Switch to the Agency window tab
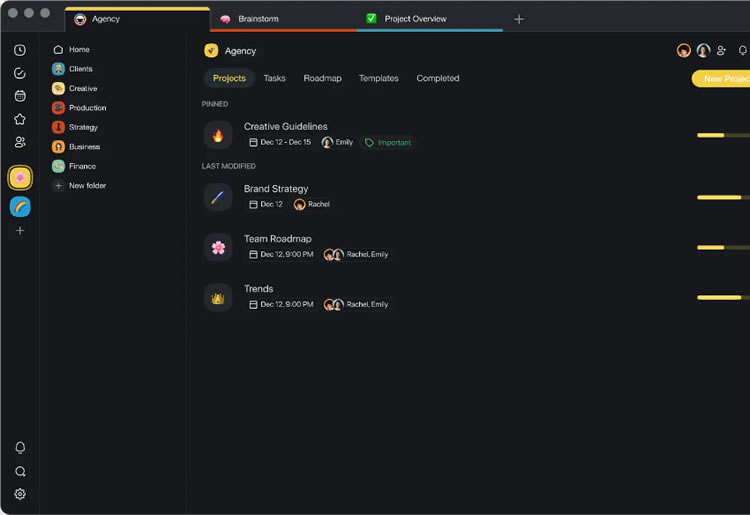750x515 pixels. tap(137, 19)
